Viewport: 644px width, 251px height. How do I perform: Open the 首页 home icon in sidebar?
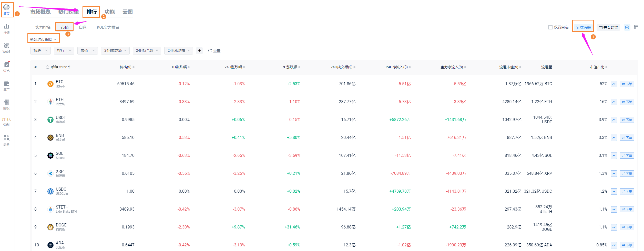[7, 9]
